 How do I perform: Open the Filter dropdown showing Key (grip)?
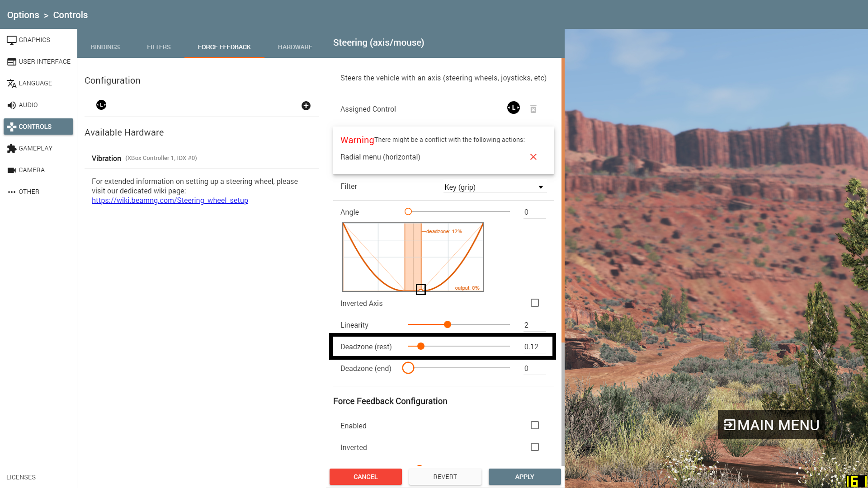point(495,187)
